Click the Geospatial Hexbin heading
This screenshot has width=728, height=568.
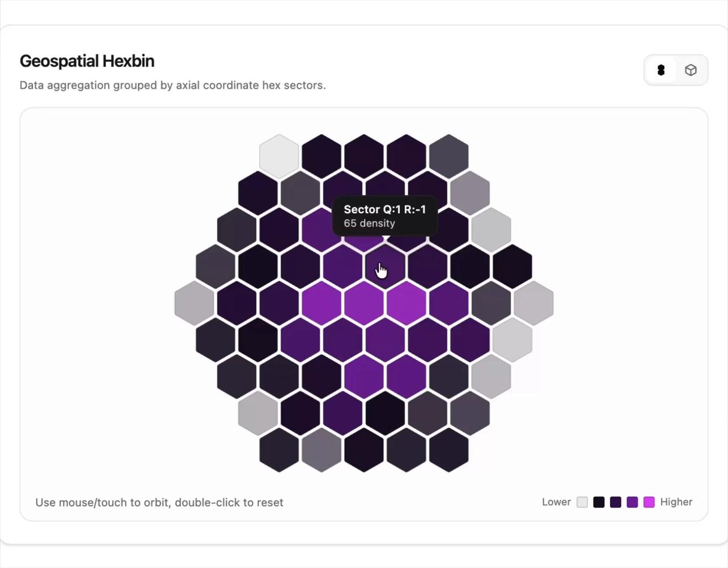click(x=87, y=61)
